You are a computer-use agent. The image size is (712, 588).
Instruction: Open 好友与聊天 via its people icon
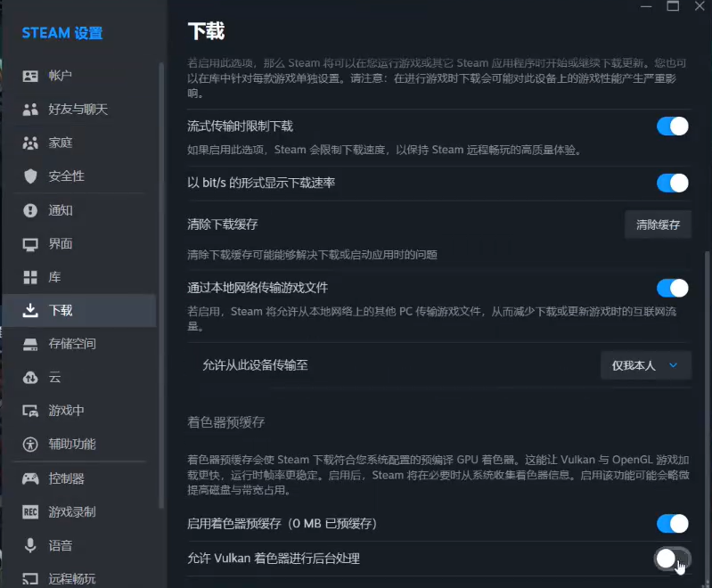pyautogui.click(x=30, y=110)
